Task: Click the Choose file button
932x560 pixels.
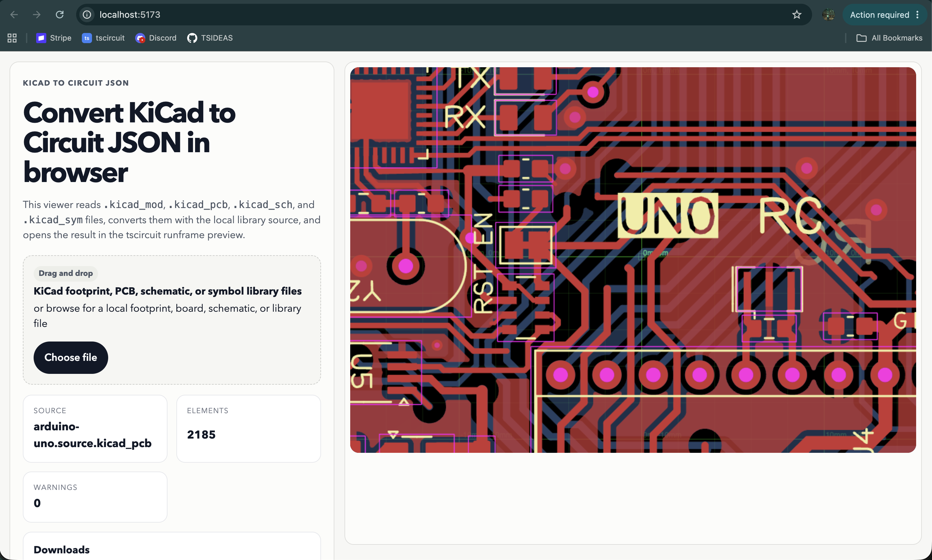Action: [x=71, y=357]
